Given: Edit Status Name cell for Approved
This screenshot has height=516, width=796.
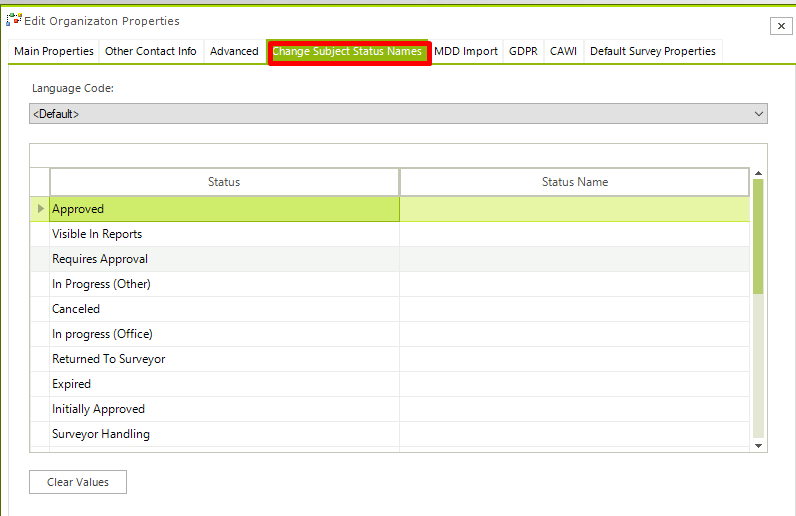Looking at the screenshot, I should pyautogui.click(x=575, y=209).
